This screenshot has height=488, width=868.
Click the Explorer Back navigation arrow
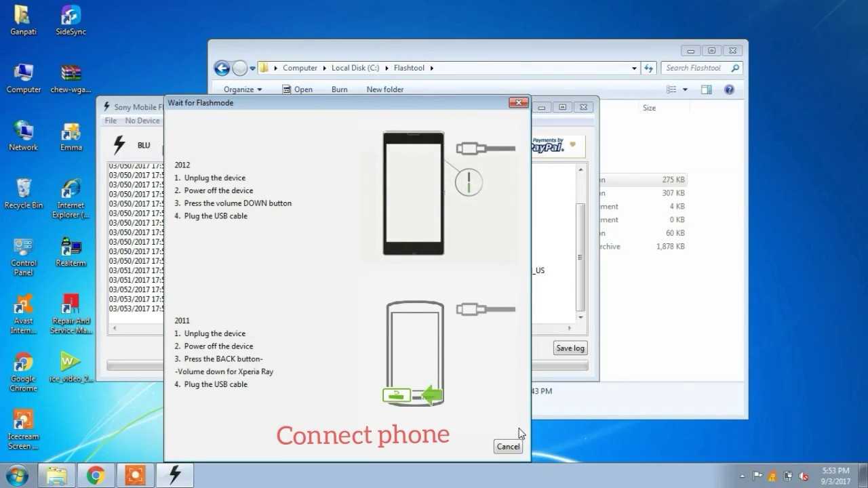(222, 68)
